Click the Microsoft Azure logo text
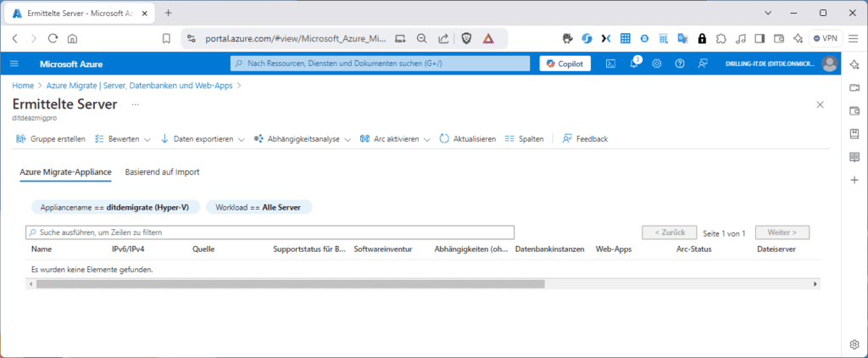 pyautogui.click(x=71, y=64)
